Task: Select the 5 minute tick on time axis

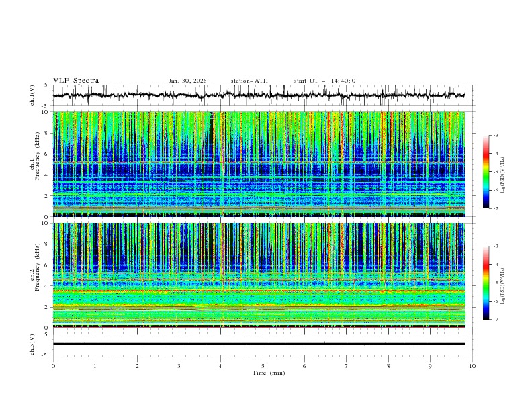Action: click(x=263, y=366)
